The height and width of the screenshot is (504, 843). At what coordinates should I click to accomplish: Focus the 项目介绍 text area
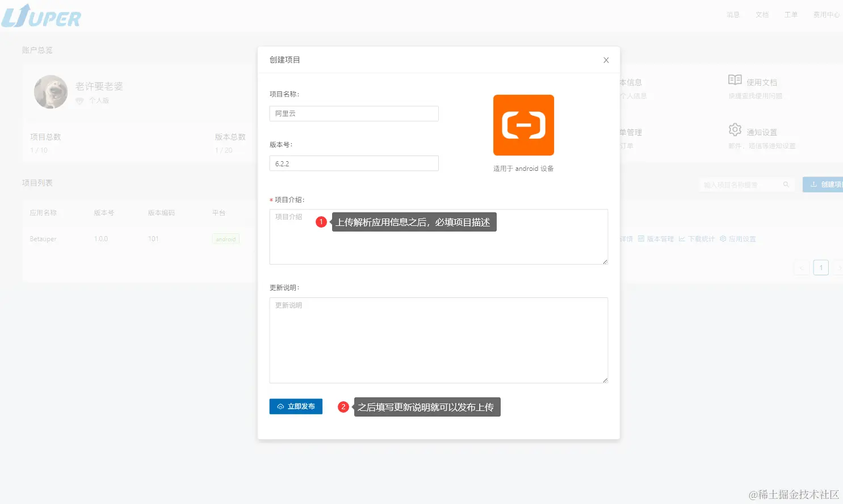438,237
